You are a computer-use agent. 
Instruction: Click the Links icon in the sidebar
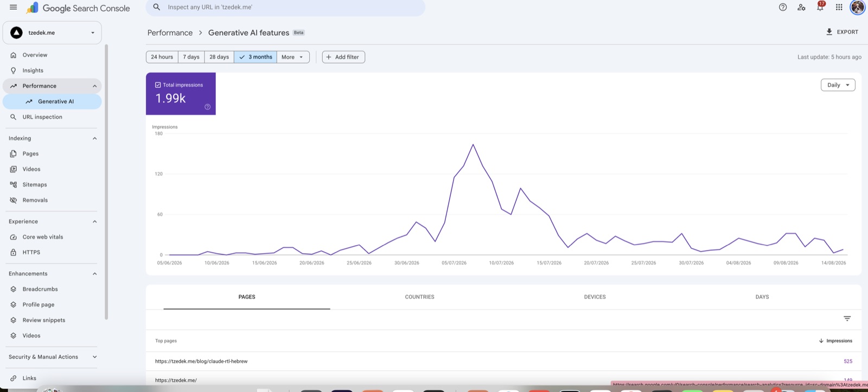tap(14, 378)
